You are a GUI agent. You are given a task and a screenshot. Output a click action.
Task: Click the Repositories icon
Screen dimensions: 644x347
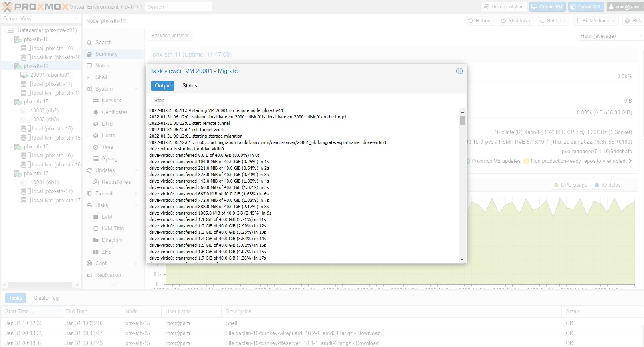96,182
